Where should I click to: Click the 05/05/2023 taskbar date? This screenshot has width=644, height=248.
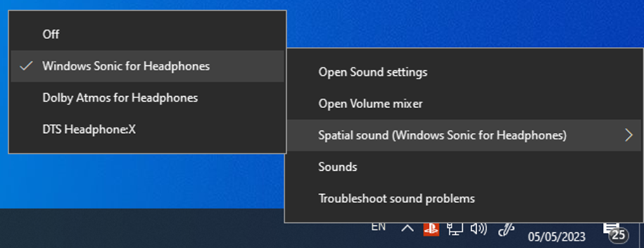coord(557,237)
